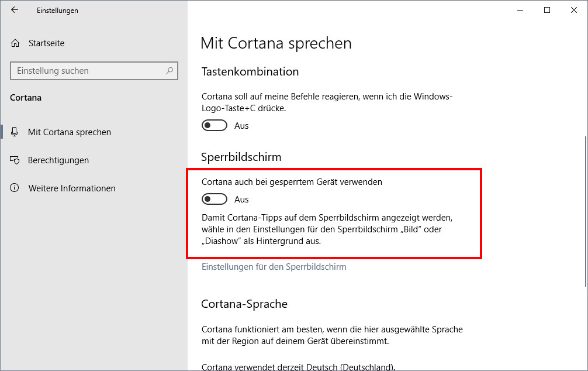
Task: Click the search magnifier icon
Action: 170,71
